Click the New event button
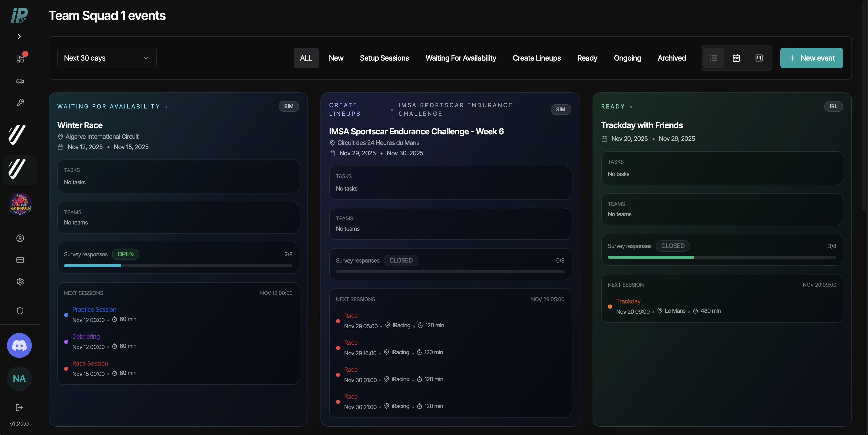Viewport: 868px width, 435px height. click(811, 58)
